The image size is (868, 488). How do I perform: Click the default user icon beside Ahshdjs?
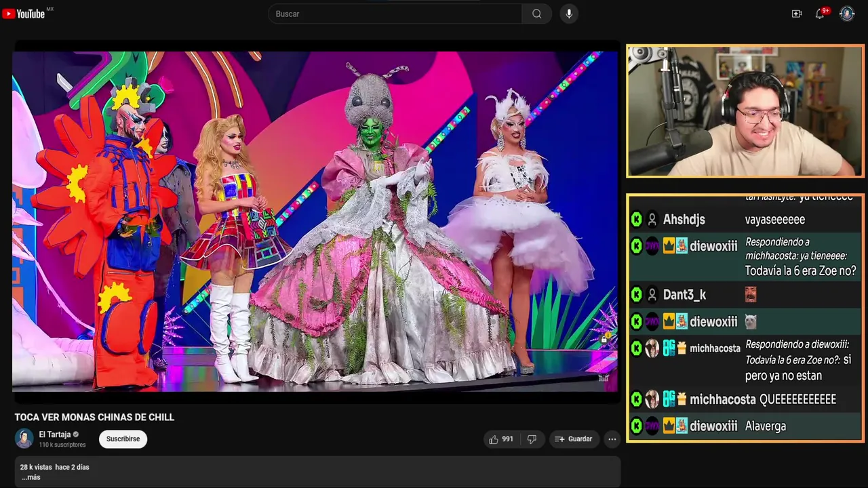point(652,220)
